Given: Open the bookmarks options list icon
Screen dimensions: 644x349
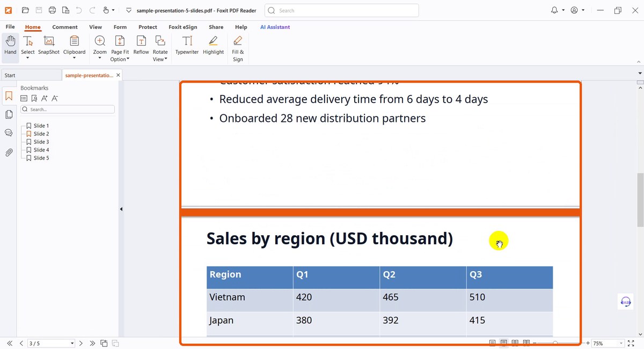Looking at the screenshot, I should point(24,98).
